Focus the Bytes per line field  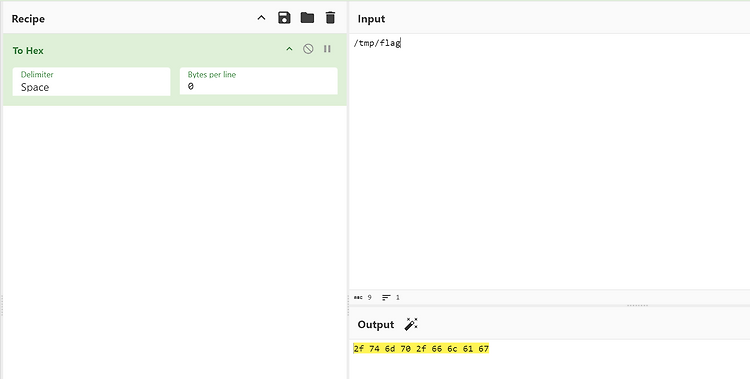tap(258, 81)
